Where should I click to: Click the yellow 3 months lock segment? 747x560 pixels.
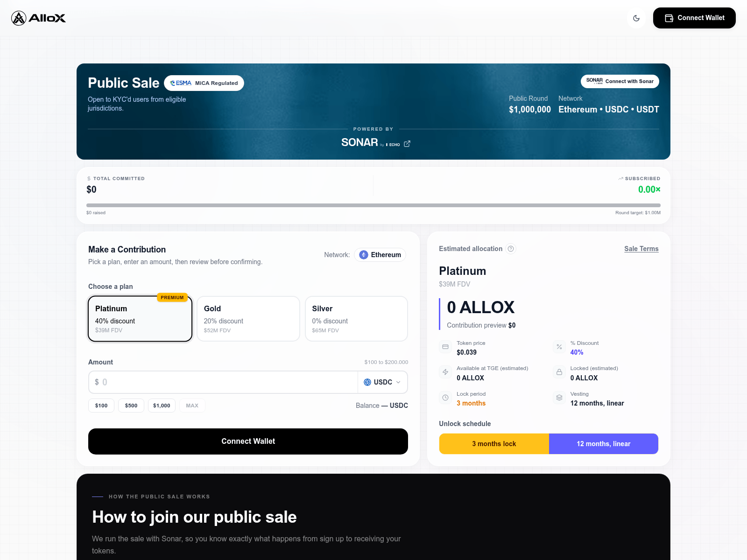click(494, 444)
